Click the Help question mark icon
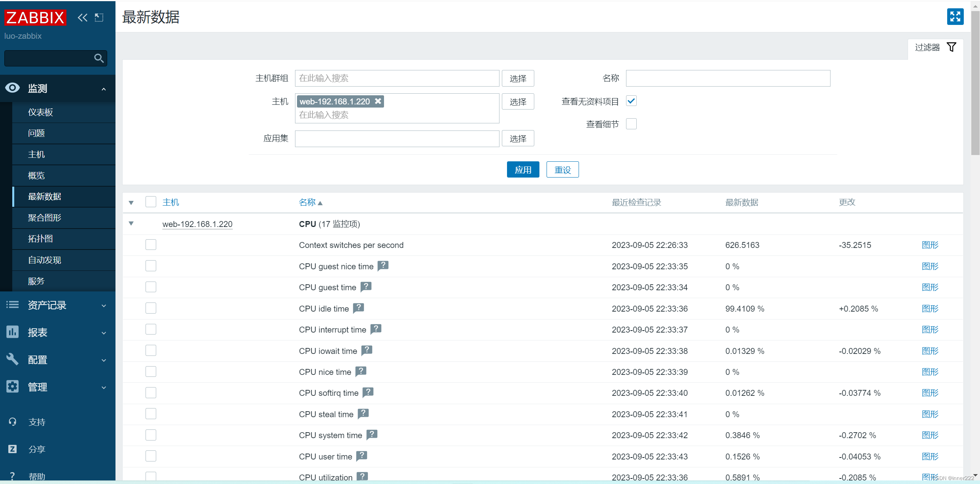 (x=13, y=476)
